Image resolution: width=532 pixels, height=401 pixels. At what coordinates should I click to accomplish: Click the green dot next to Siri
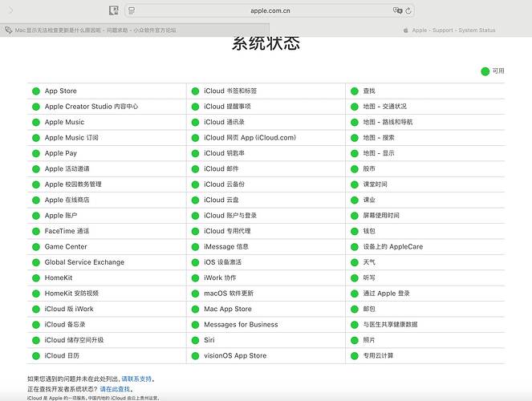195,340
